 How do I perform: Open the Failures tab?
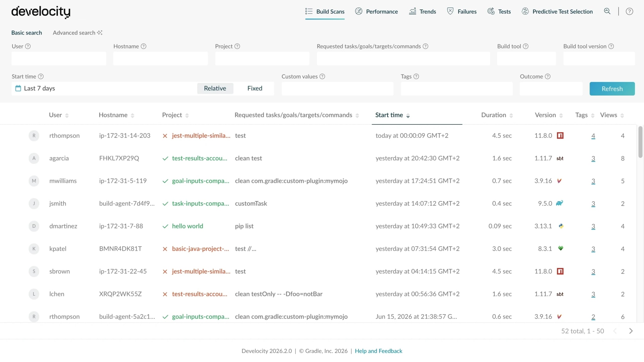(x=462, y=12)
